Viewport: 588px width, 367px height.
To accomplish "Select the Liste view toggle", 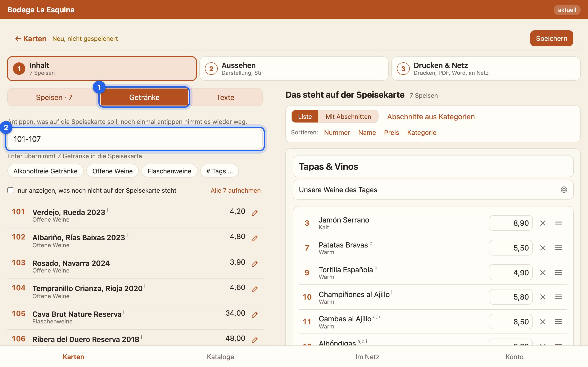I will 305,117.
